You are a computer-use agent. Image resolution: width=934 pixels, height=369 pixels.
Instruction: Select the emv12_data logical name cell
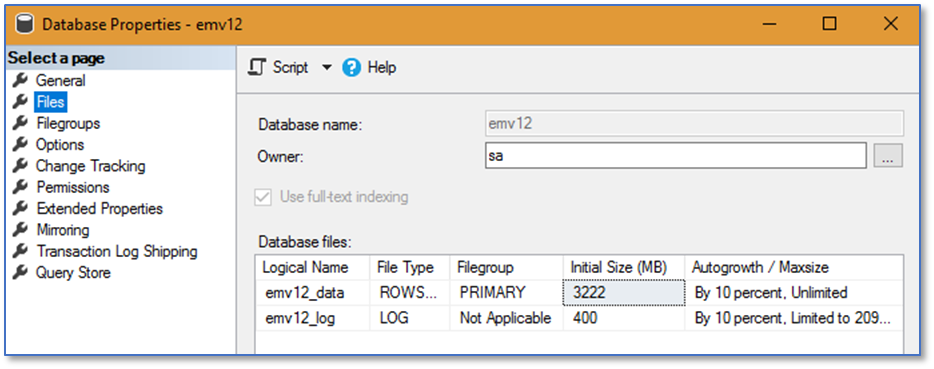click(x=313, y=293)
